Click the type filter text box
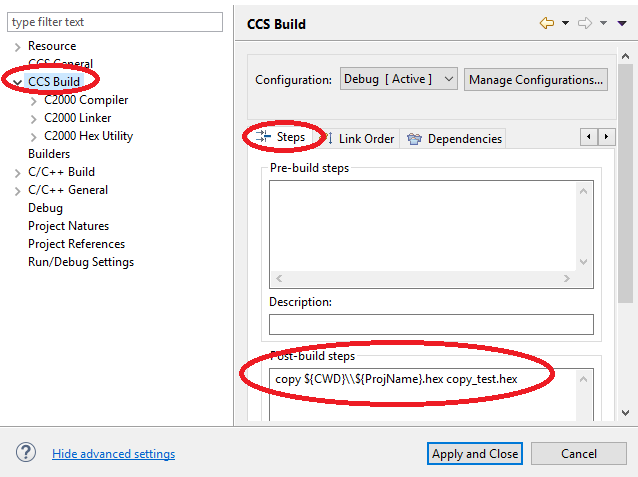Screen dimensions: 638x477 [x=115, y=22]
